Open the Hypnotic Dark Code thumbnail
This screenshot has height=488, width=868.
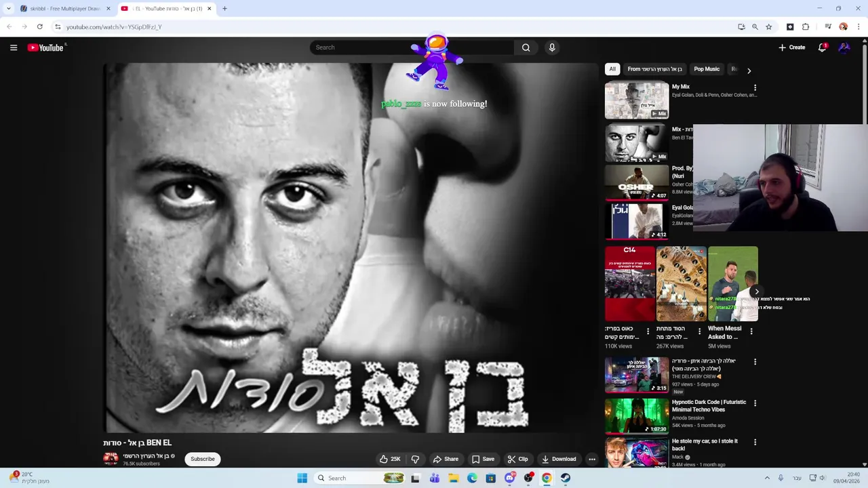[x=637, y=416]
